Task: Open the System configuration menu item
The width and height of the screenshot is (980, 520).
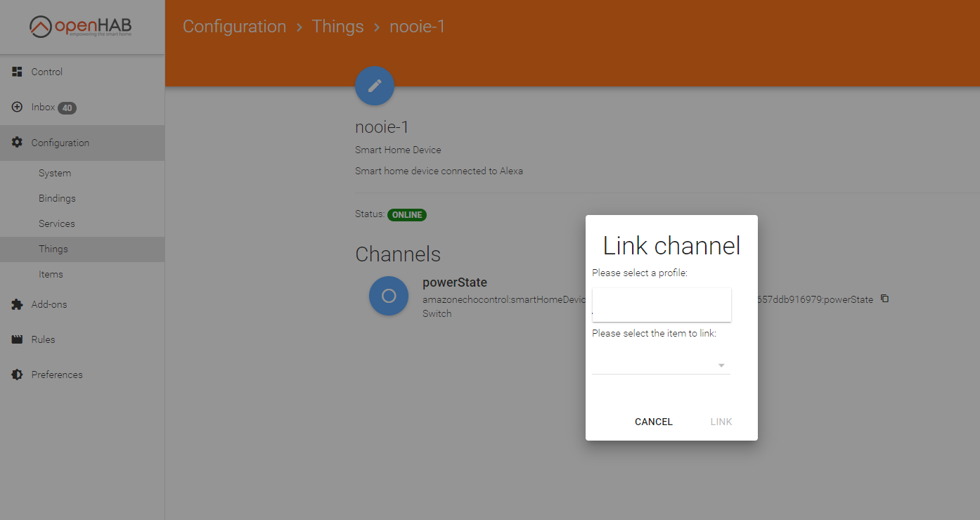Action: click(x=55, y=173)
